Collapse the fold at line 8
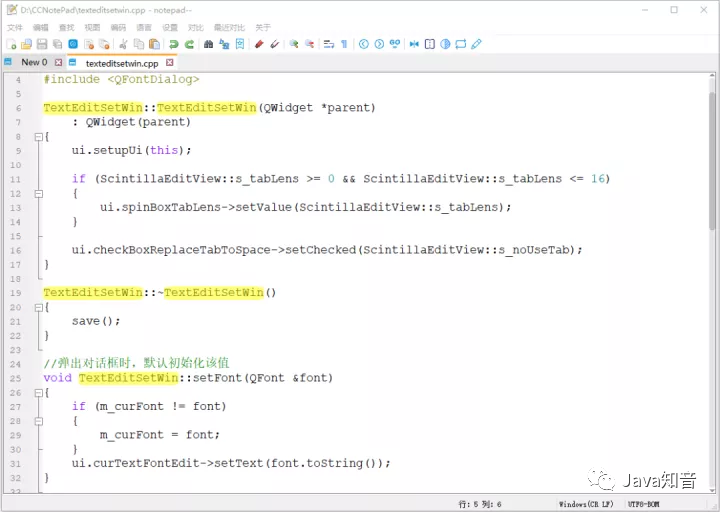 point(39,137)
